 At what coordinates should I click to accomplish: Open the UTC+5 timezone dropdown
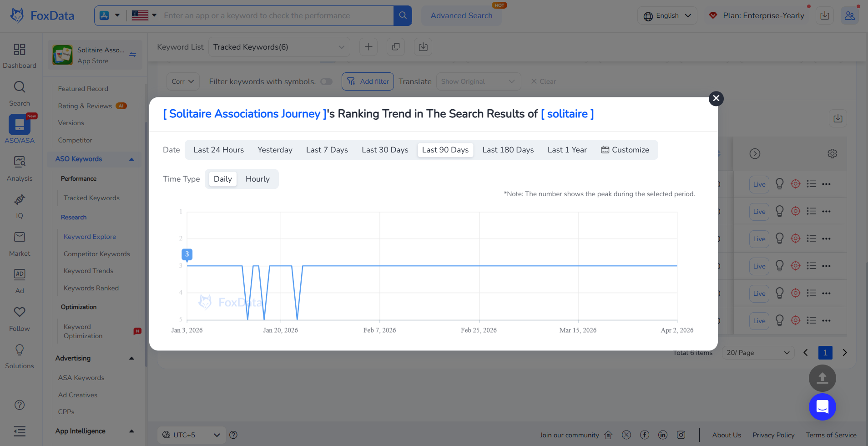point(191,435)
